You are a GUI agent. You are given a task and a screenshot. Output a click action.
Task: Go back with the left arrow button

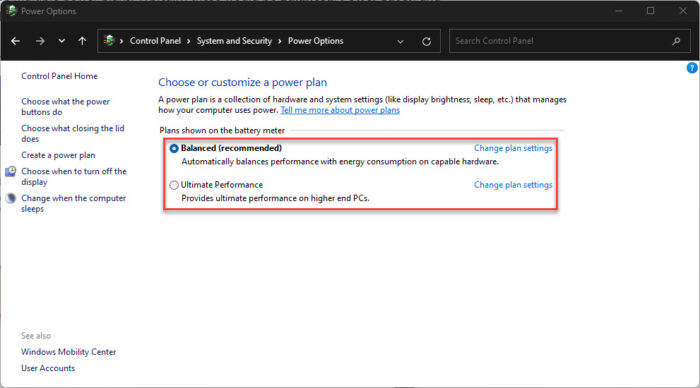(16, 41)
